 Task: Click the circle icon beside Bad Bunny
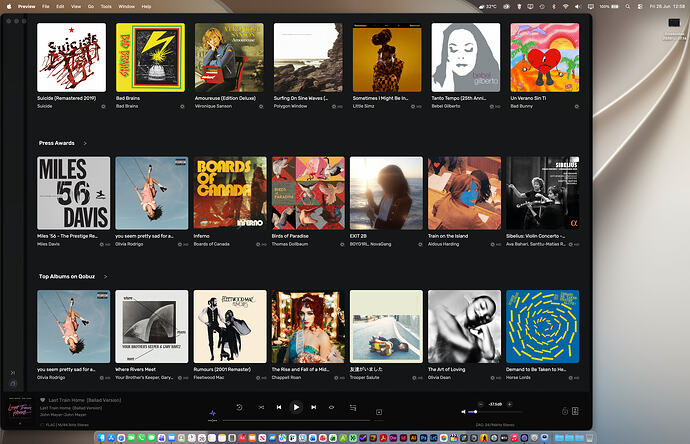click(576, 106)
